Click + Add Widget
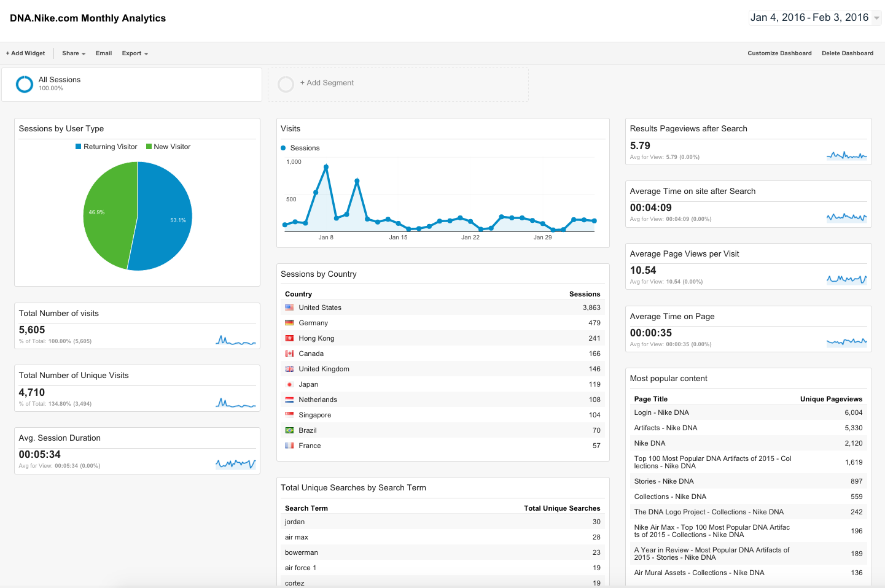Screen dimensions: 885x588 click(x=26, y=53)
